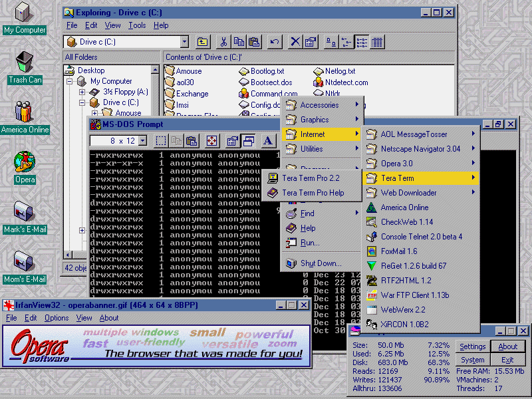Click the Exit button
The width and height of the screenshot is (532, 399).
[508, 360]
